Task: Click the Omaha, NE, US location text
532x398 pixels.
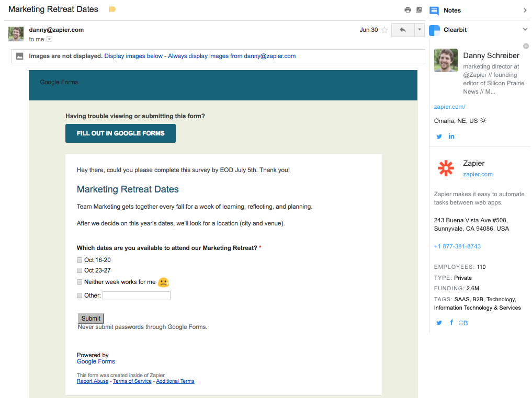Action: point(456,121)
